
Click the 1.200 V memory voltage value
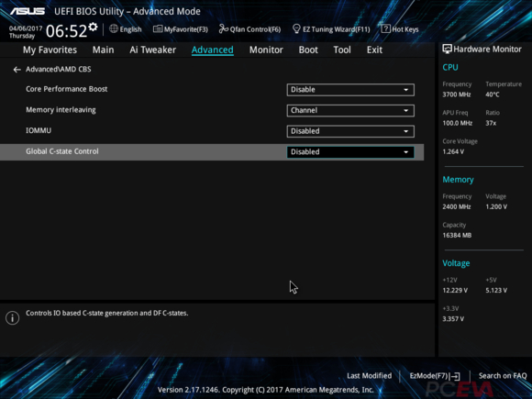click(496, 206)
